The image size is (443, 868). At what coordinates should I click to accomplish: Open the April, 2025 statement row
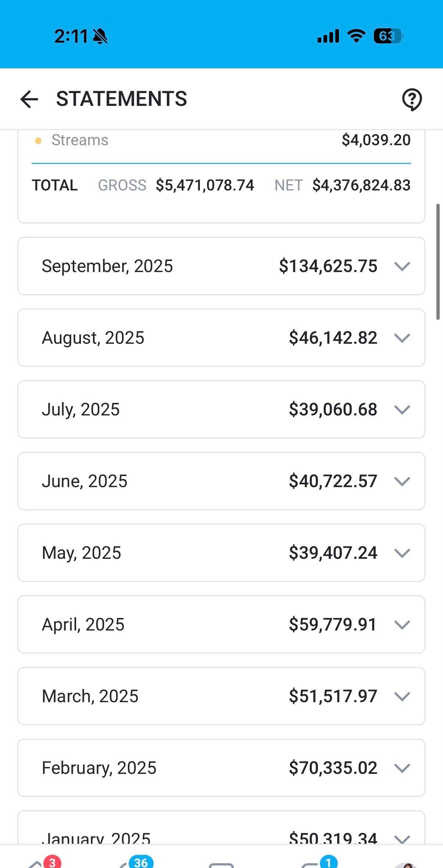pos(221,625)
